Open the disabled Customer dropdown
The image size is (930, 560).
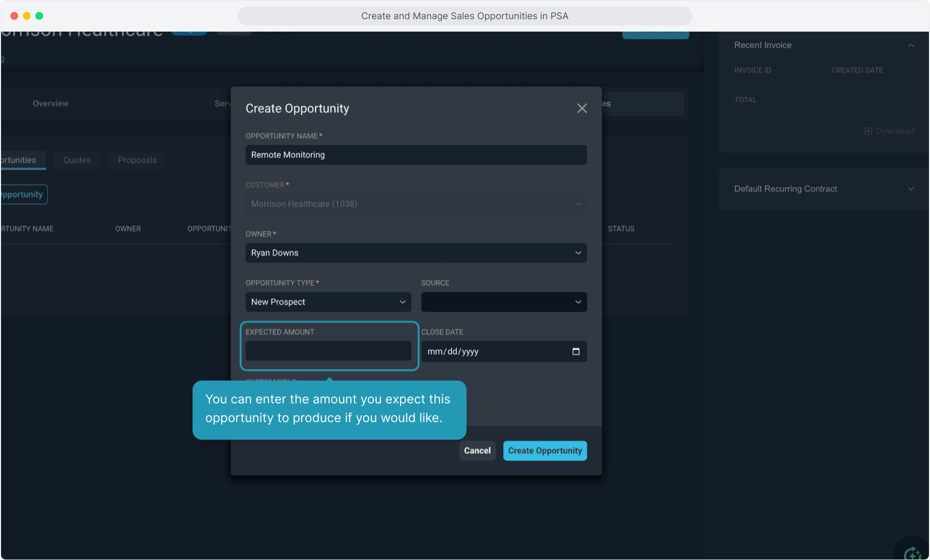point(416,204)
